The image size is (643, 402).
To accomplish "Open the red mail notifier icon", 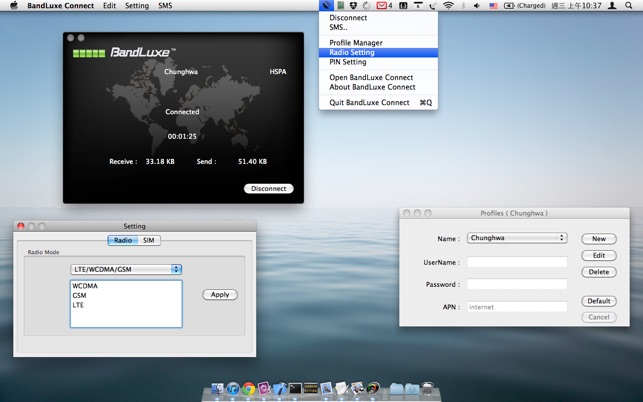I will (x=381, y=5).
